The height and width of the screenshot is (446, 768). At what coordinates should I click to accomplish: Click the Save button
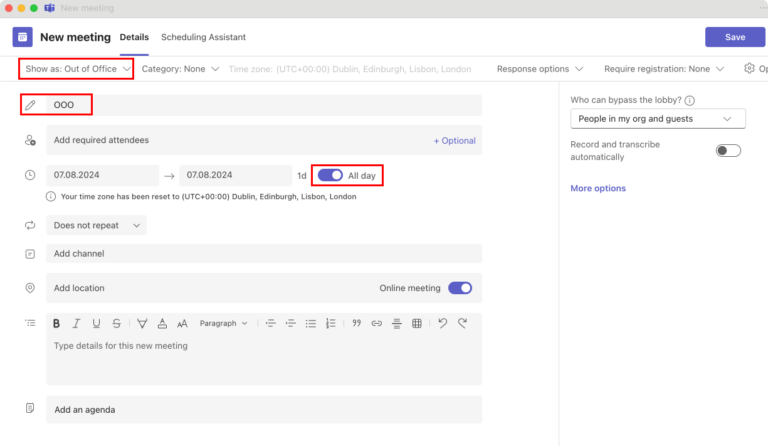pyautogui.click(x=734, y=37)
